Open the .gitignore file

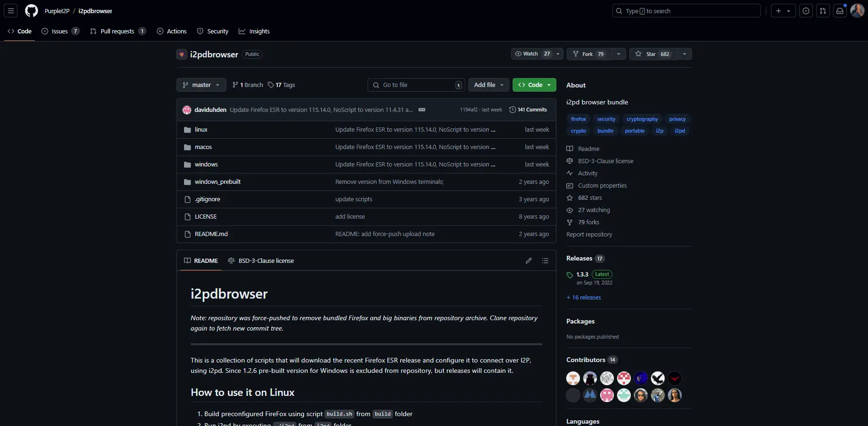coord(208,199)
